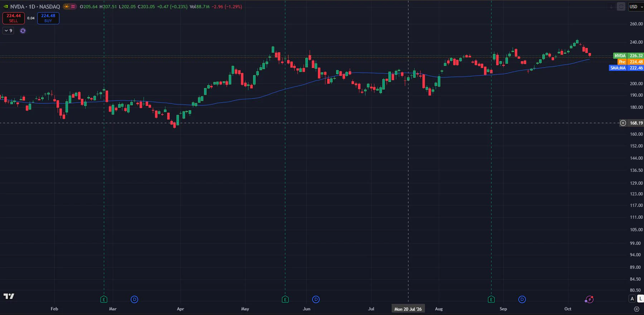This screenshot has height=315, width=644.
Task: Click the purple circular refresh icon
Action: point(23,31)
